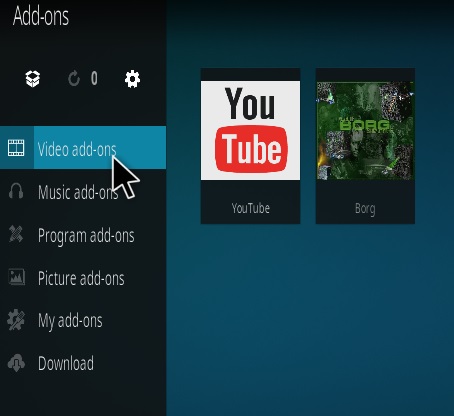Launch the YouTube add-on thumbnail
Screen dimensions: 454x416
(x=250, y=130)
